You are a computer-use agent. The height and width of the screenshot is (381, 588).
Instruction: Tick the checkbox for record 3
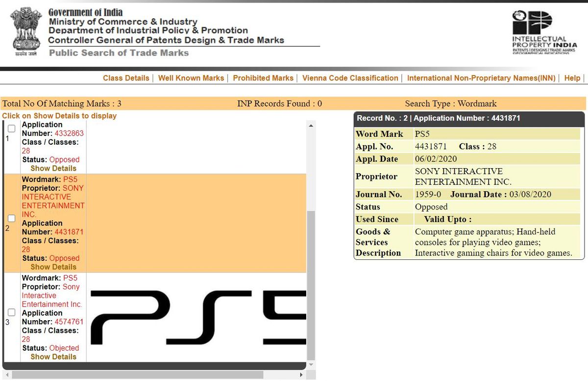click(12, 312)
